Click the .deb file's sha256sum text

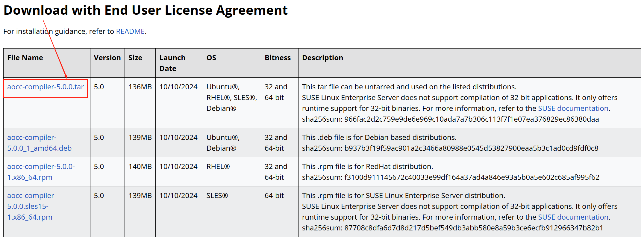coord(450,148)
